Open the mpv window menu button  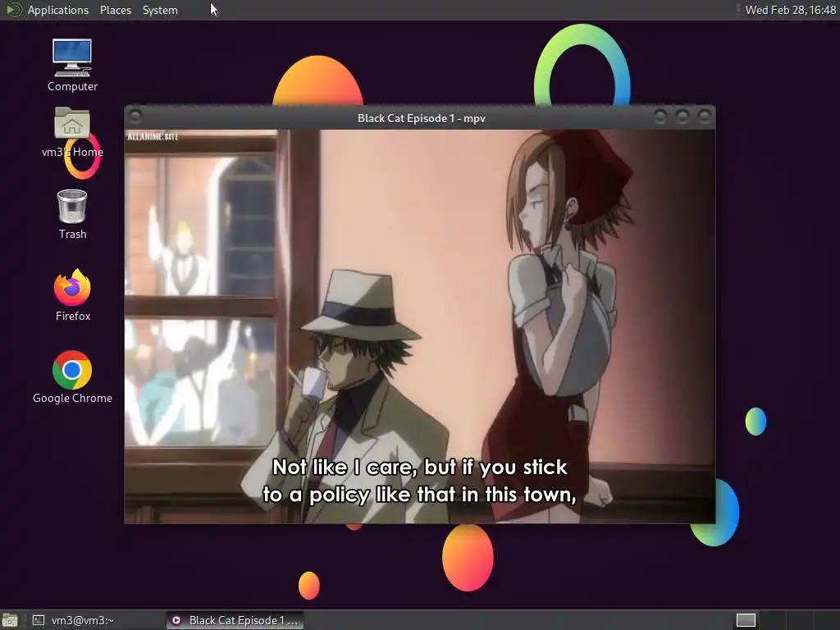[135, 116]
